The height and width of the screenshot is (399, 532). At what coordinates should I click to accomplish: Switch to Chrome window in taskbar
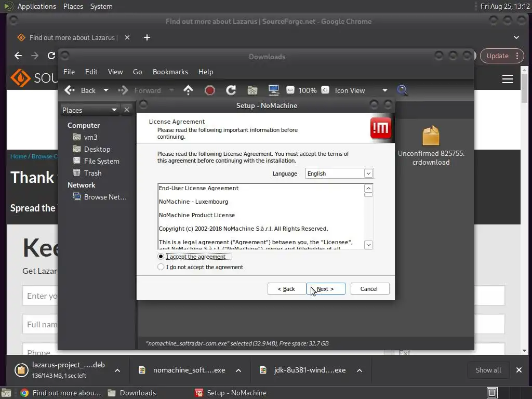pos(61,393)
